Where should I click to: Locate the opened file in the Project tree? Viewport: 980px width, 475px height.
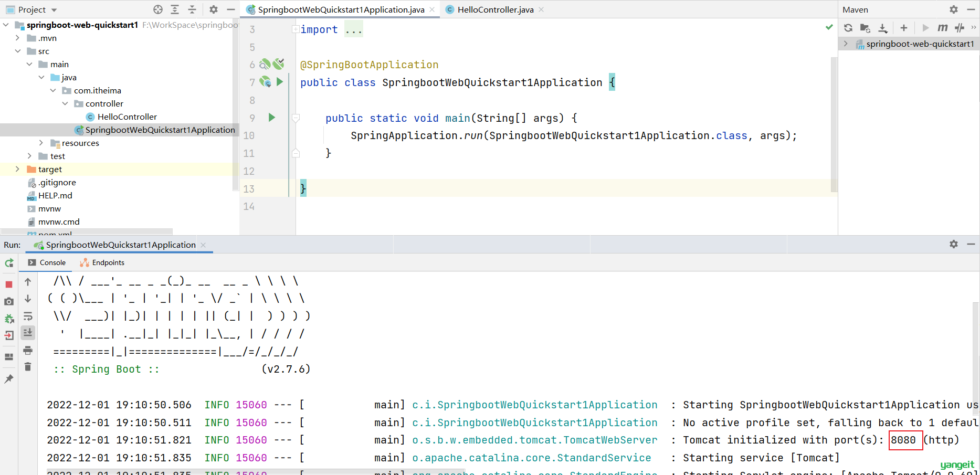coord(158,9)
